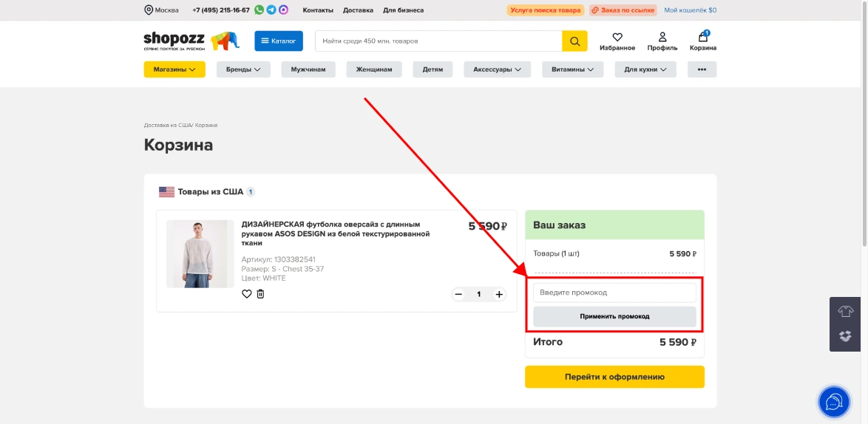The width and height of the screenshot is (868, 424).
Task: Focus the product search field
Action: [x=438, y=41]
